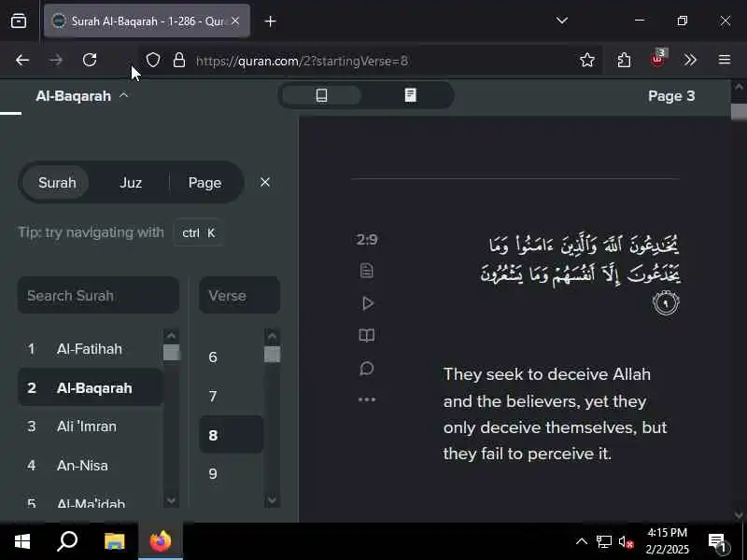Open tafsir for verse 2:9
747x560 pixels.
click(367, 336)
